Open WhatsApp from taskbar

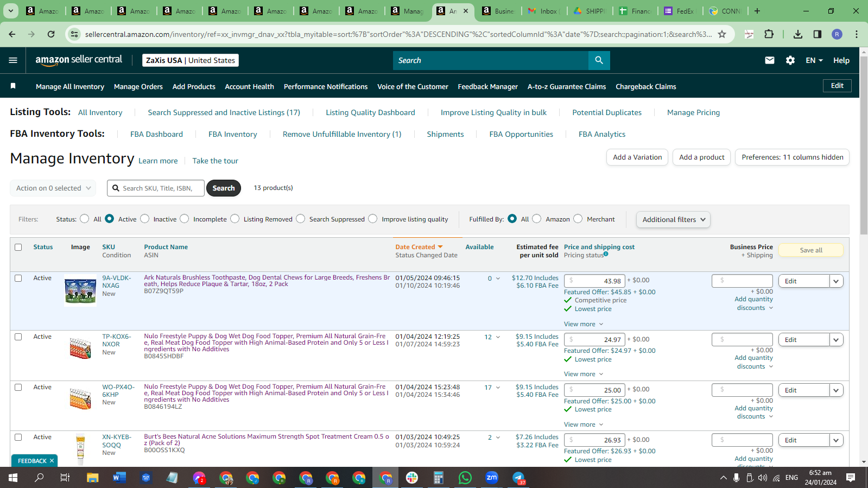[x=465, y=478]
